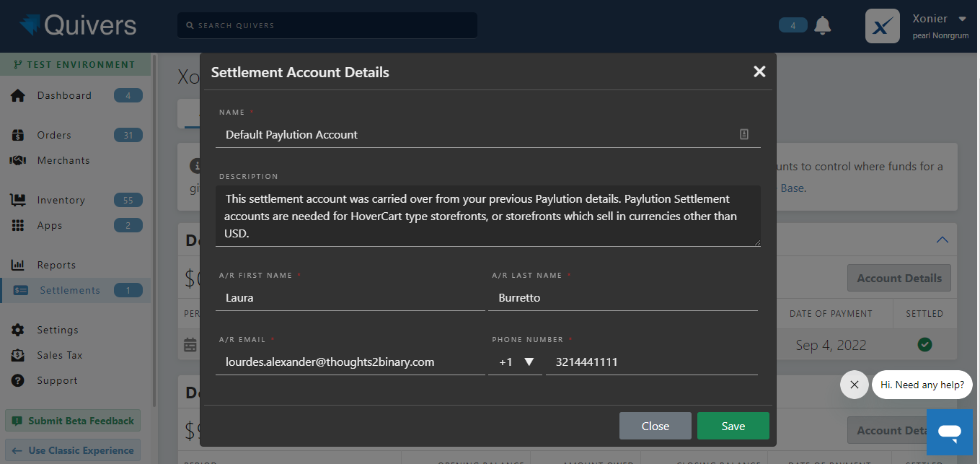
Task: Edit the A/R First Name field Laura
Action: click(350, 297)
